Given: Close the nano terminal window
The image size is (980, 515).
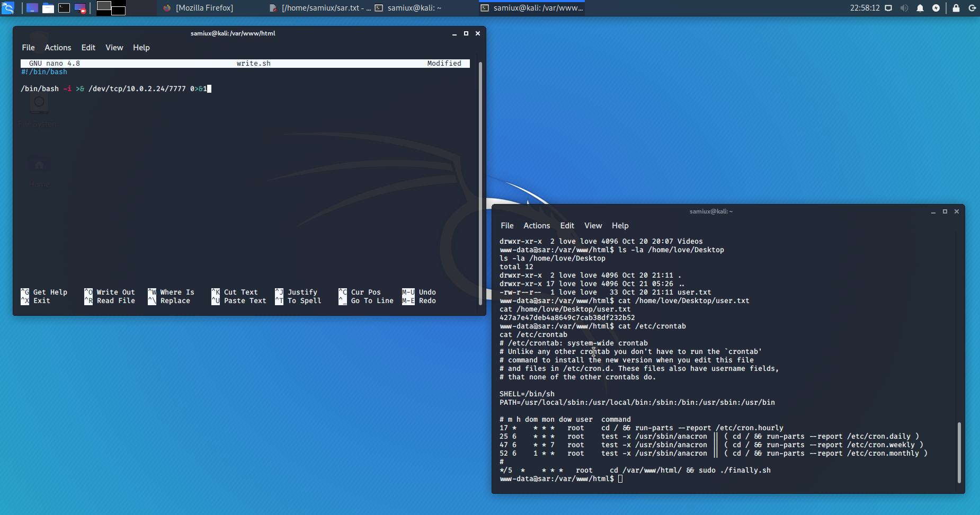Looking at the screenshot, I should 478,33.
